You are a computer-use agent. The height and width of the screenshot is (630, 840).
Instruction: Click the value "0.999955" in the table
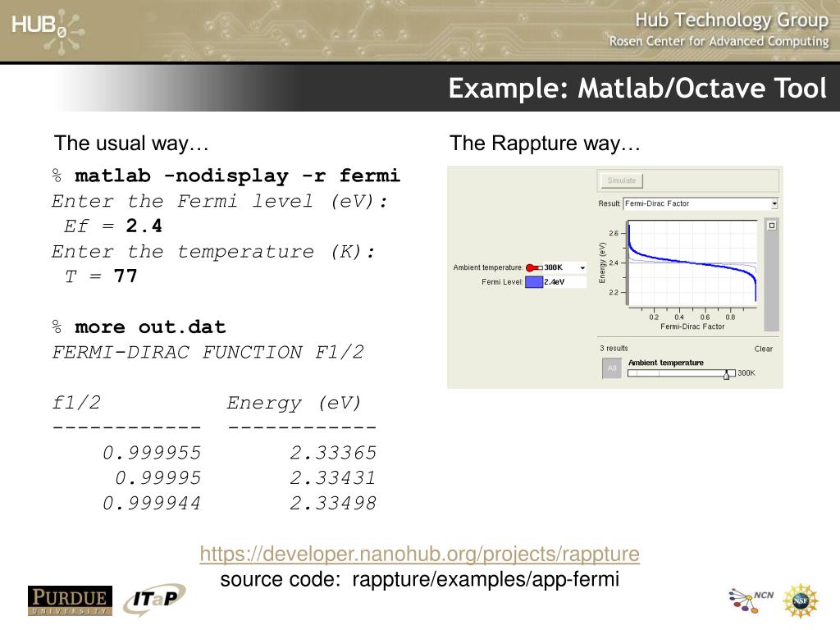point(152,453)
